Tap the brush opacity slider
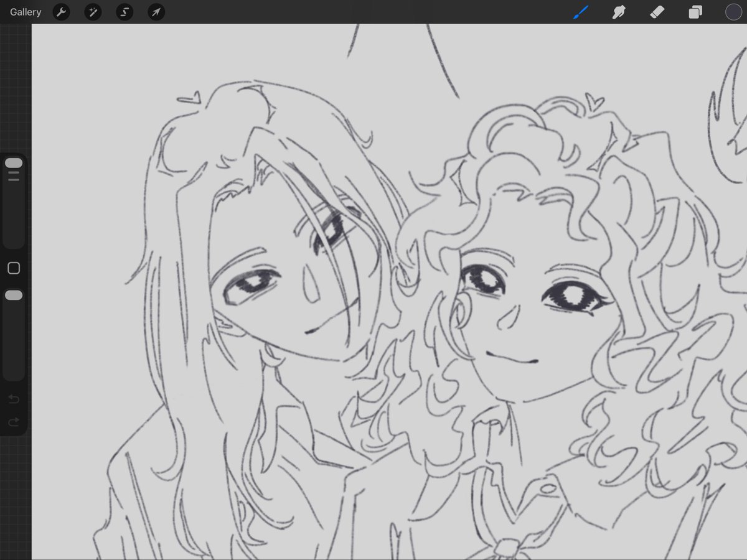 [14, 334]
